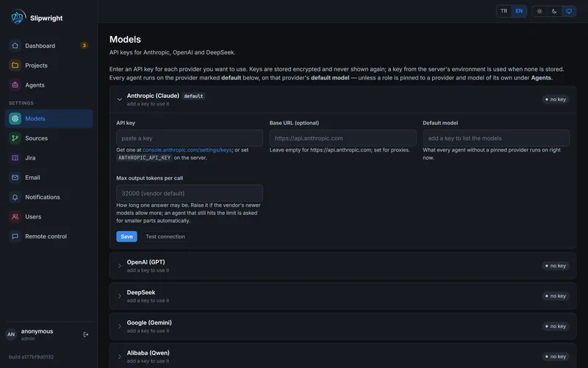Open the Dashboard home icon
588x368 pixels.
(15, 46)
